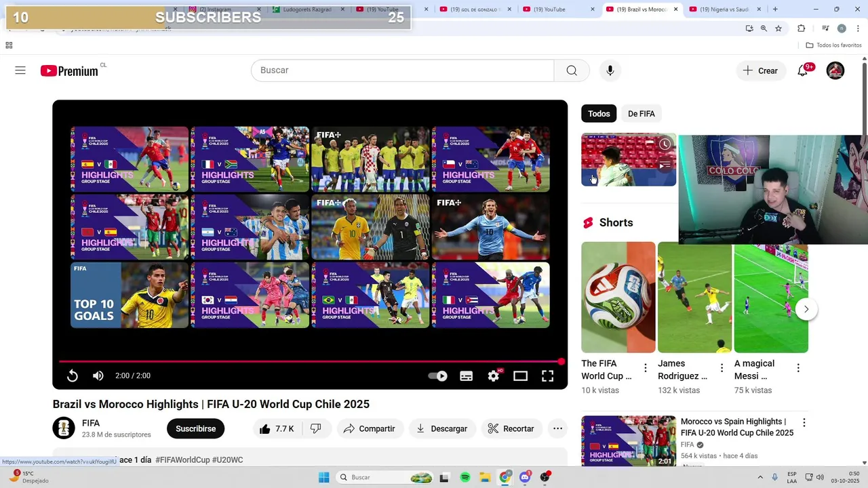Like the video with 7.7 K likes

coord(277,428)
